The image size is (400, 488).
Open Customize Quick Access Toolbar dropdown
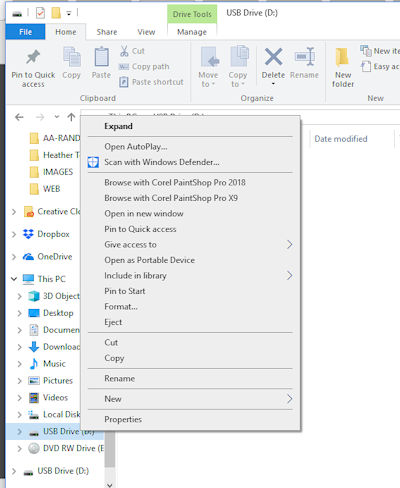[69, 14]
